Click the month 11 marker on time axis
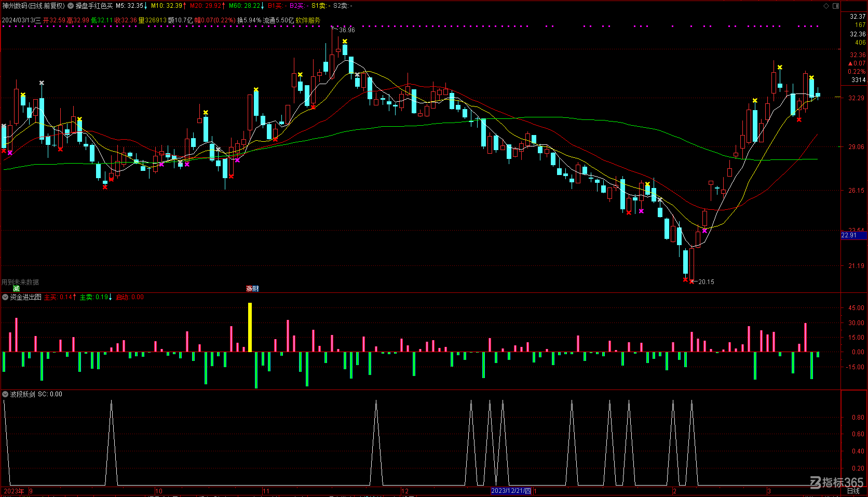The image size is (868, 497). click(266, 491)
